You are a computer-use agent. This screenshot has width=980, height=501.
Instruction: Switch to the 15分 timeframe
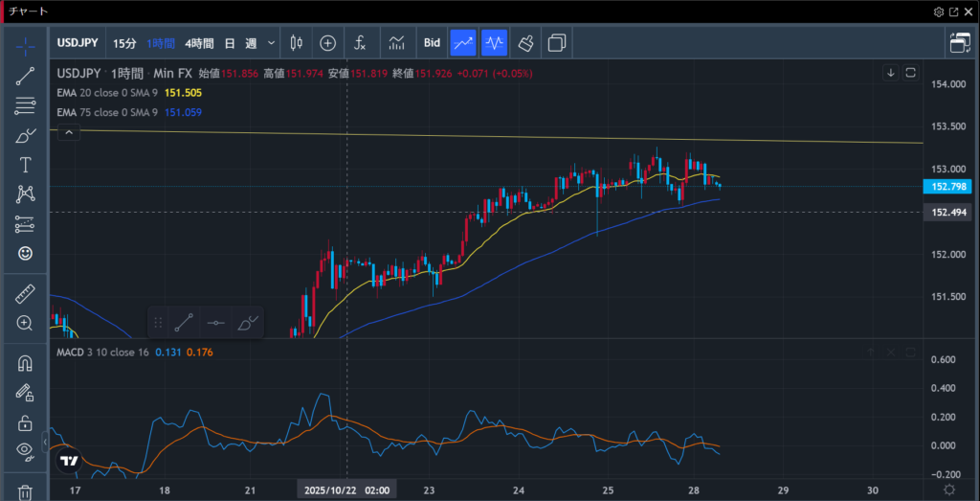pyautogui.click(x=124, y=43)
